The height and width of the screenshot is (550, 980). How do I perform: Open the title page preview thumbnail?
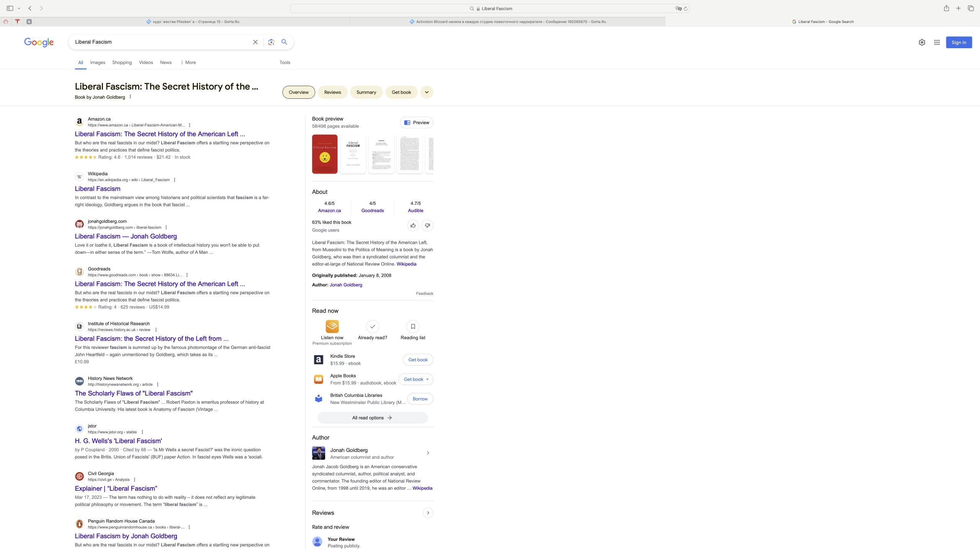[x=353, y=154]
